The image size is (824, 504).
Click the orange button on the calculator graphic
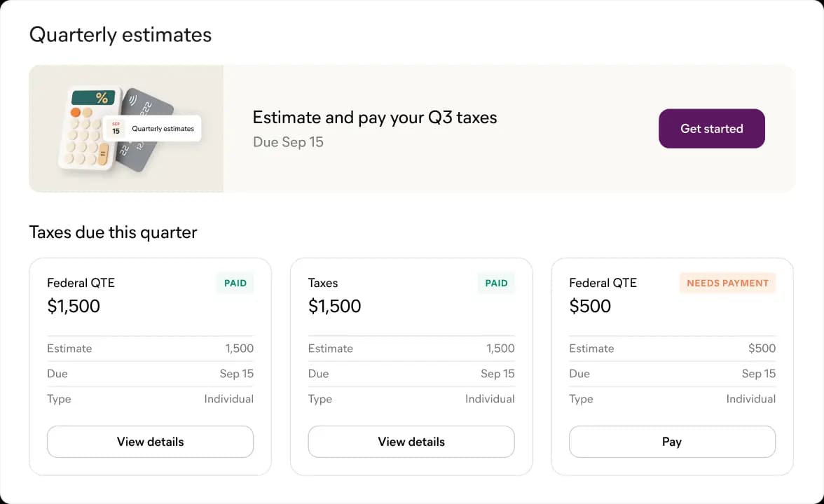[76, 112]
